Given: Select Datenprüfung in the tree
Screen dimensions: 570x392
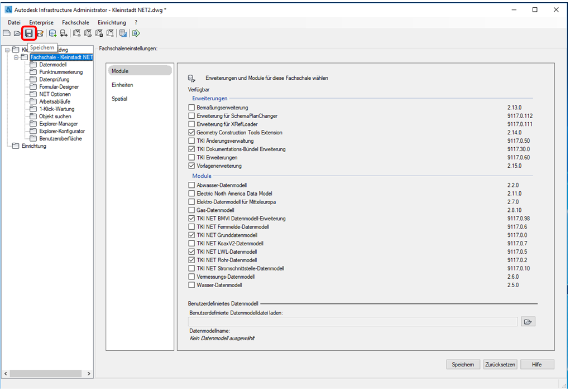Looking at the screenshot, I should (54, 80).
